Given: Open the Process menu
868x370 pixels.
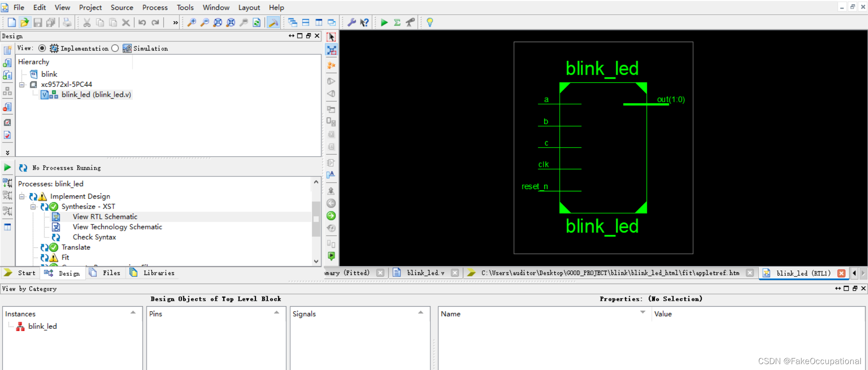Looking at the screenshot, I should (155, 8).
